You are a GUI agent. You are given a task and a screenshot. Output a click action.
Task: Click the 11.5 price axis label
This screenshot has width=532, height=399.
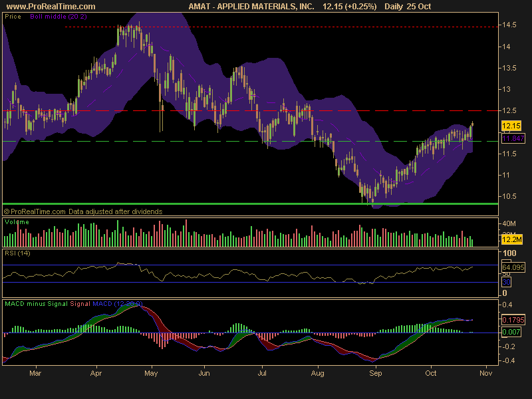tap(509, 154)
